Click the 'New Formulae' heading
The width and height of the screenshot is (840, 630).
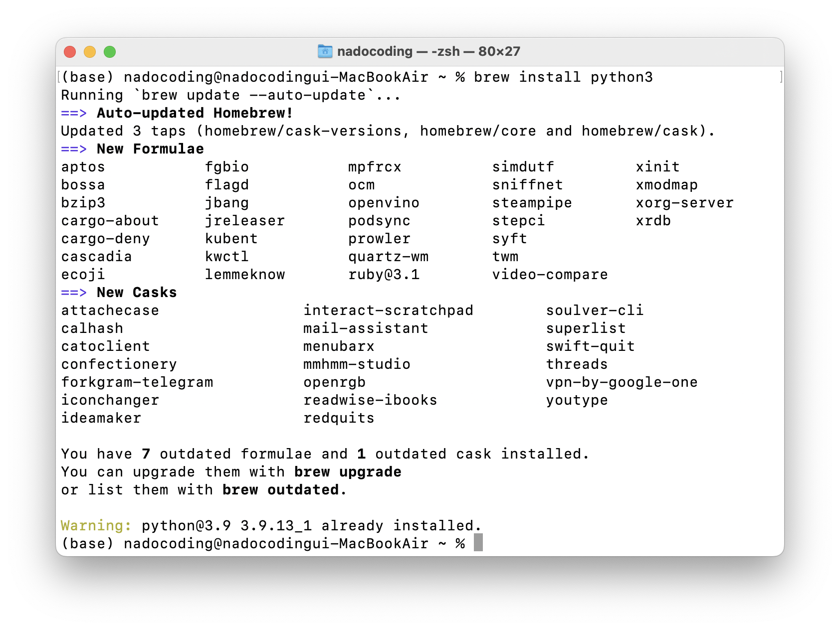[150, 149]
